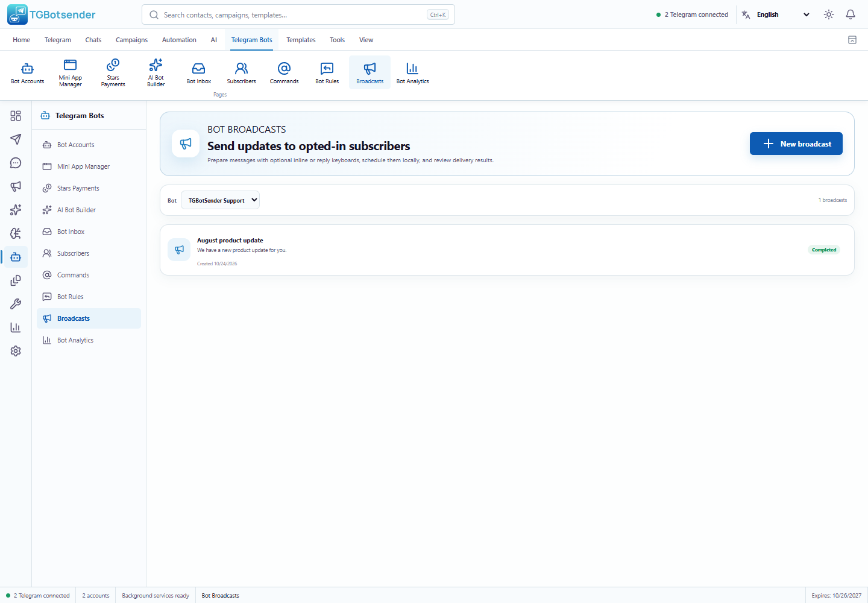
Task: Go to Subscribers in the sidebar list
Action: [89, 253]
